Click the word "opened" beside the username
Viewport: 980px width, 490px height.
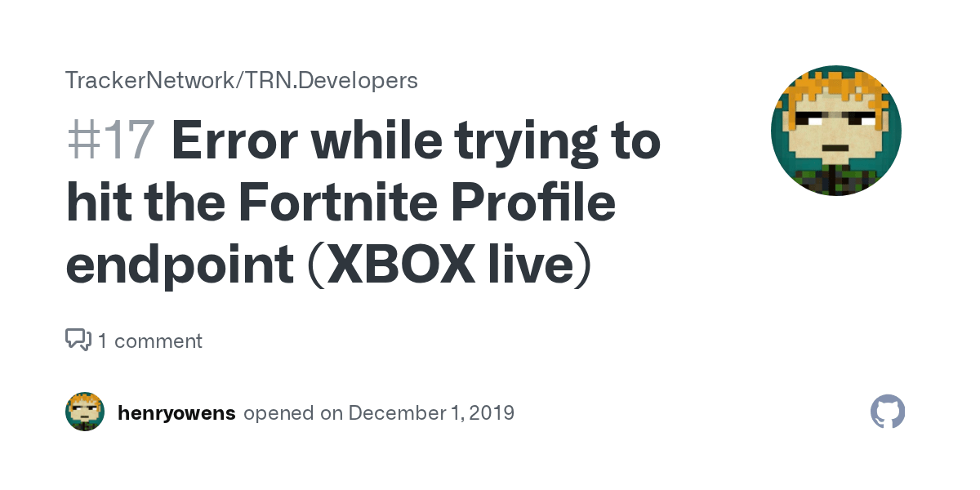point(280,413)
